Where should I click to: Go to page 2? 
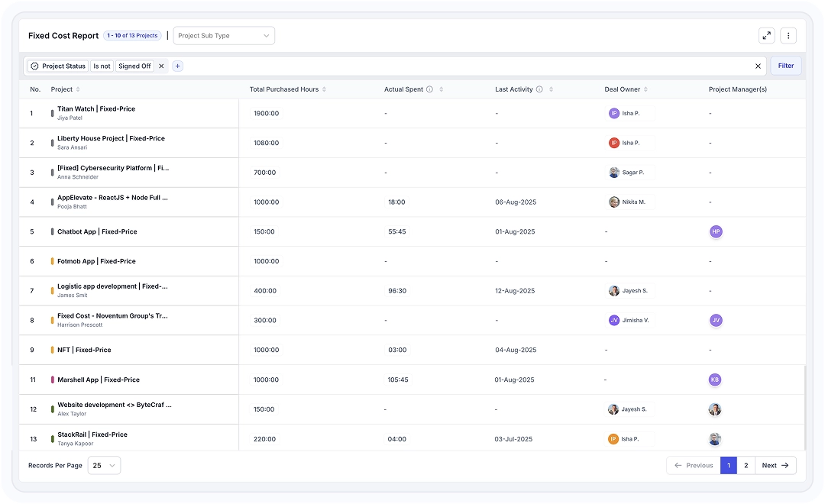click(746, 465)
